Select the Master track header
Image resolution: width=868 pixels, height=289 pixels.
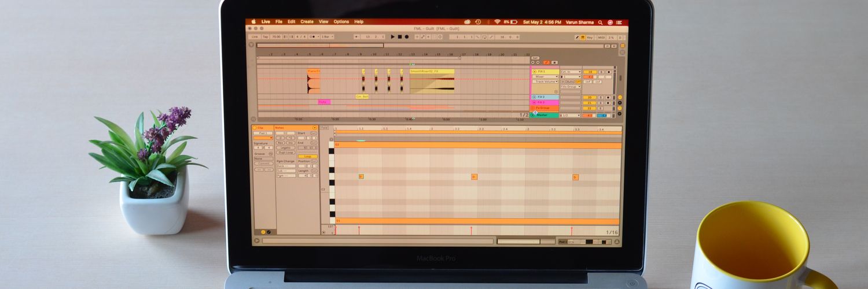[545, 114]
